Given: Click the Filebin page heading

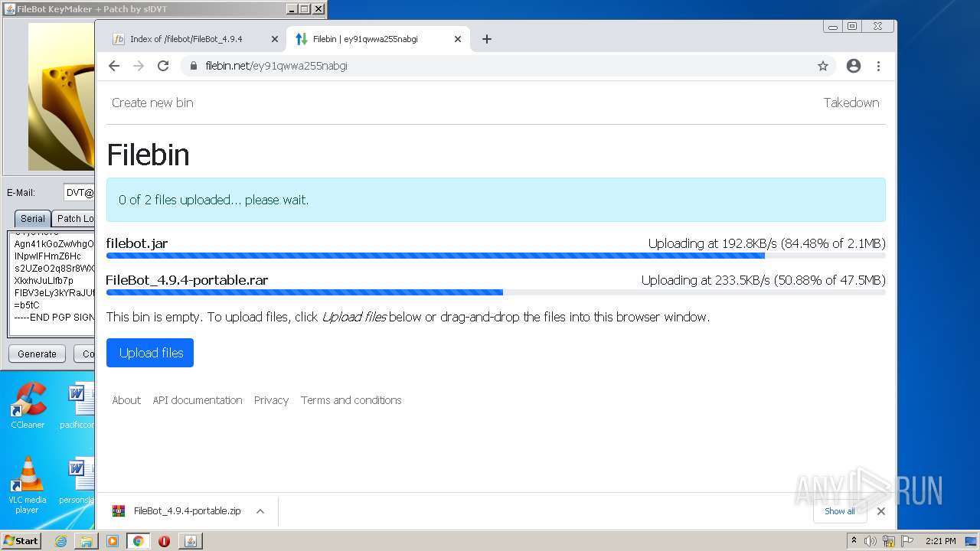Looking at the screenshot, I should coord(148,155).
